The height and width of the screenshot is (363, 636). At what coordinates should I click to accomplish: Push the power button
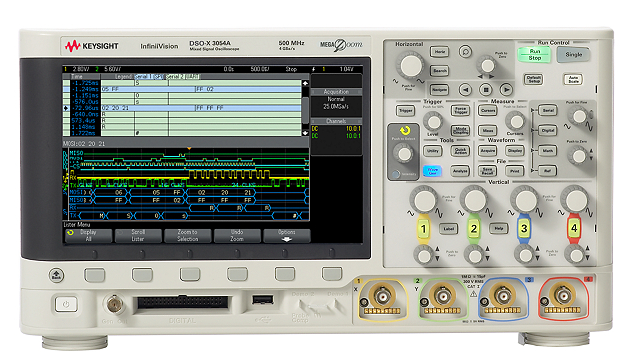(66, 304)
